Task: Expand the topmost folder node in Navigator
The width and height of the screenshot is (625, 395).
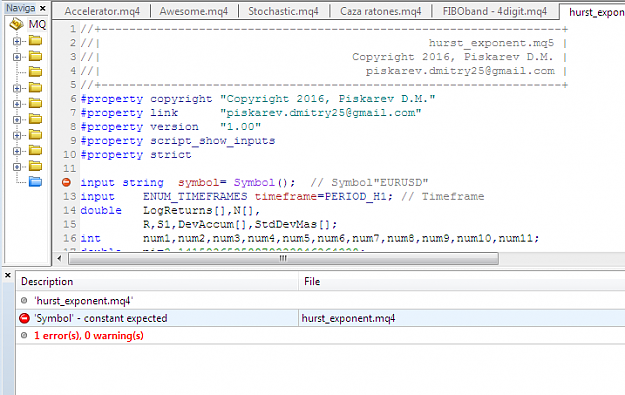Action: click(x=17, y=41)
